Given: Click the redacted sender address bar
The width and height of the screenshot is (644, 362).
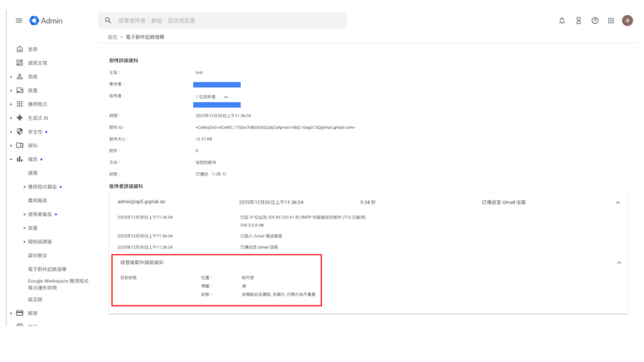Looking at the screenshot, I should [x=217, y=85].
